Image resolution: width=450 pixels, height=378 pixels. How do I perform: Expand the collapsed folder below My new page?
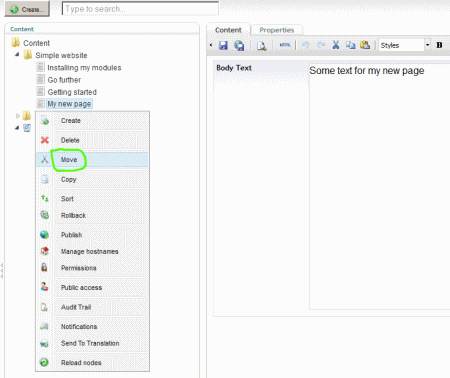[x=18, y=116]
